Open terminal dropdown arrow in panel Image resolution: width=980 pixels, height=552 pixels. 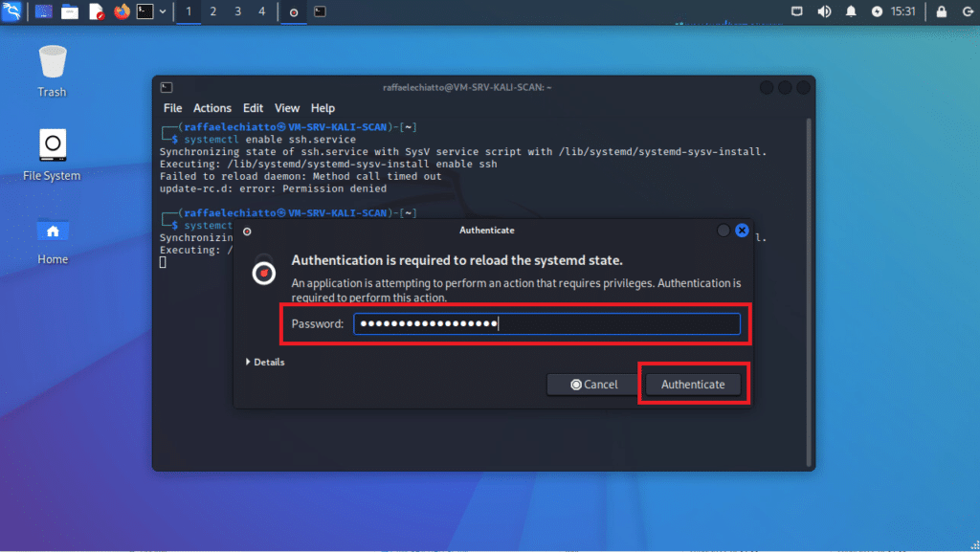pyautogui.click(x=163, y=11)
